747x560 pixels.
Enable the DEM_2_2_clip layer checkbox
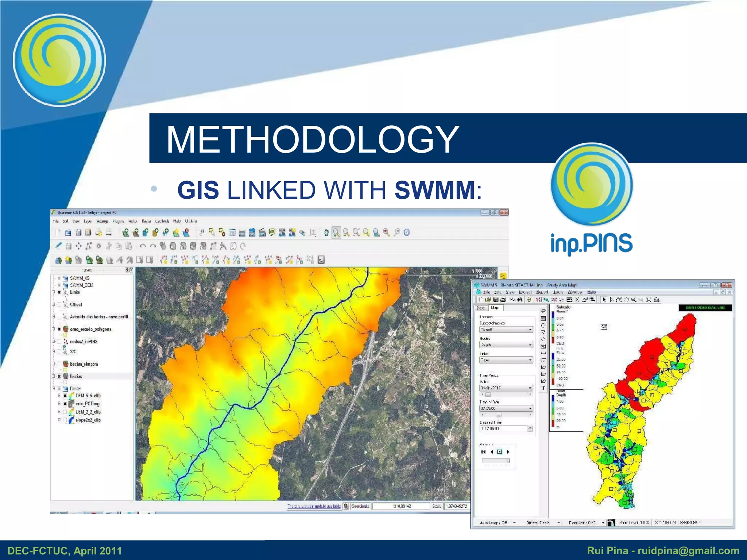[65, 412]
